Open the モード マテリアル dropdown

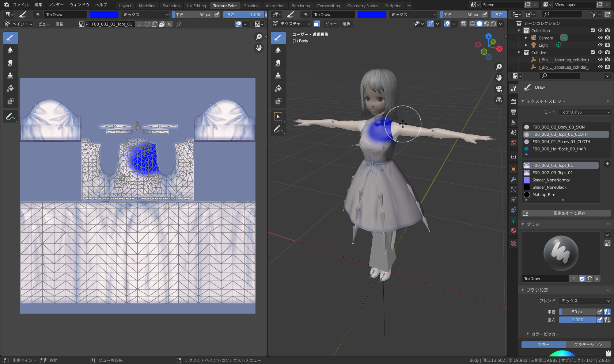[x=585, y=112]
